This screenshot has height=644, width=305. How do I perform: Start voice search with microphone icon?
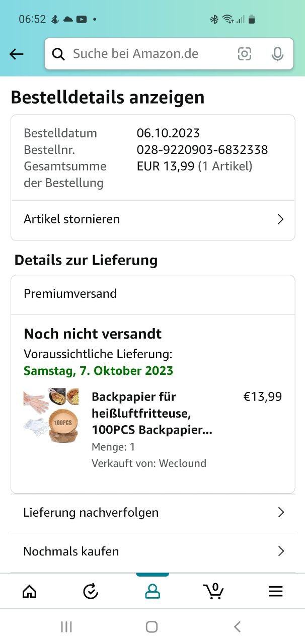tap(277, 54)
